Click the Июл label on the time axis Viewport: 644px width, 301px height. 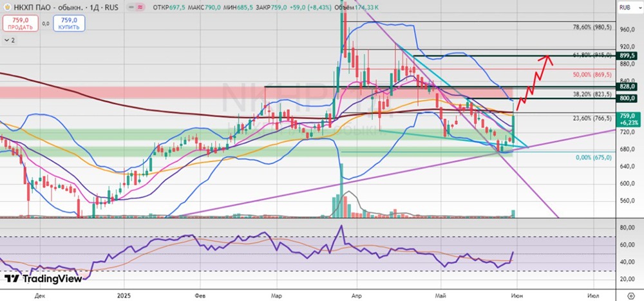592,295
